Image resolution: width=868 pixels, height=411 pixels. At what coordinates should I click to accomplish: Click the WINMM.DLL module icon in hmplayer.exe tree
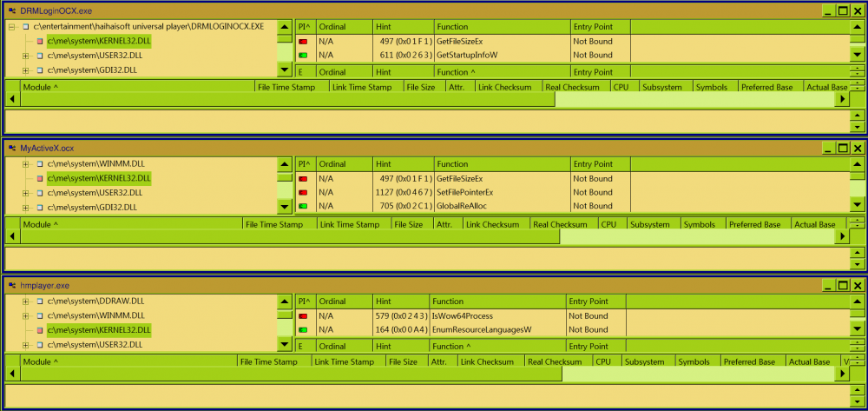(39, 315)
